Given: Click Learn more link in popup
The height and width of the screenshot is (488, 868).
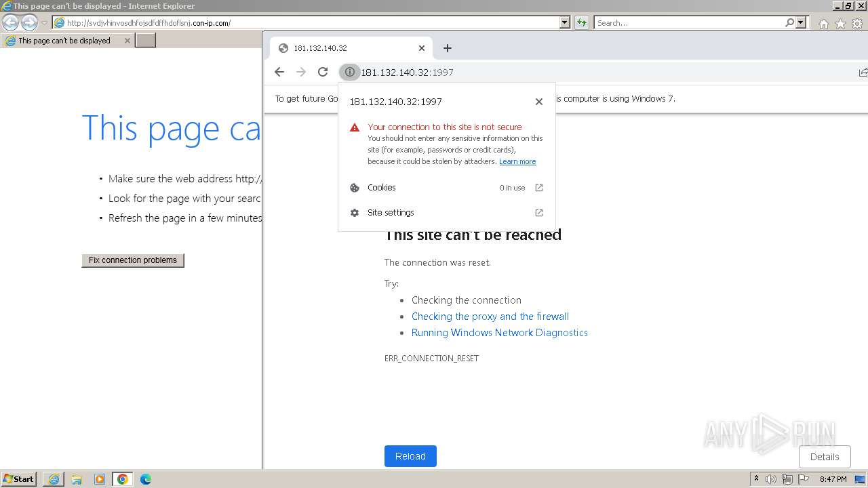Looking at the screenshot, I should [517, 161].
